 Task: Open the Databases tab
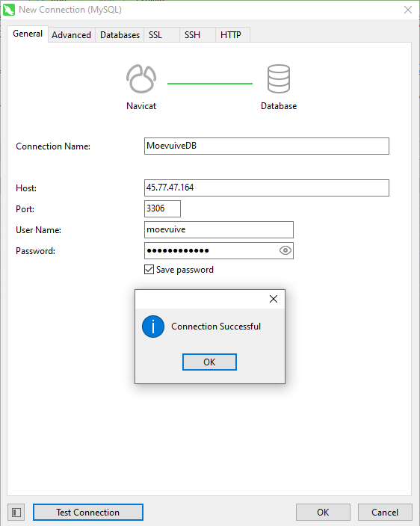pyautogui.click(x=120, y=35)
